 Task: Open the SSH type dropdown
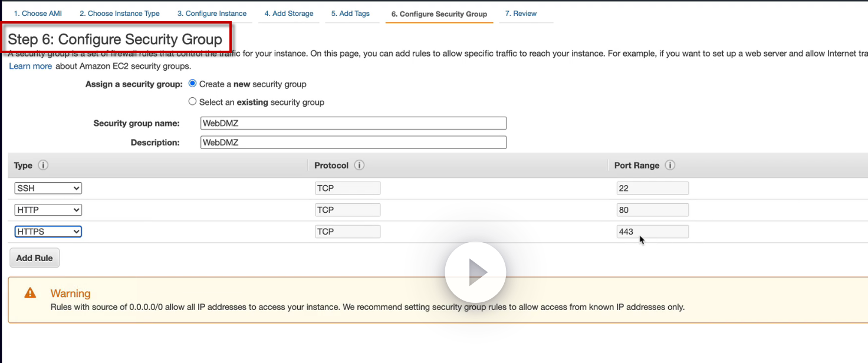click(48, 188)
